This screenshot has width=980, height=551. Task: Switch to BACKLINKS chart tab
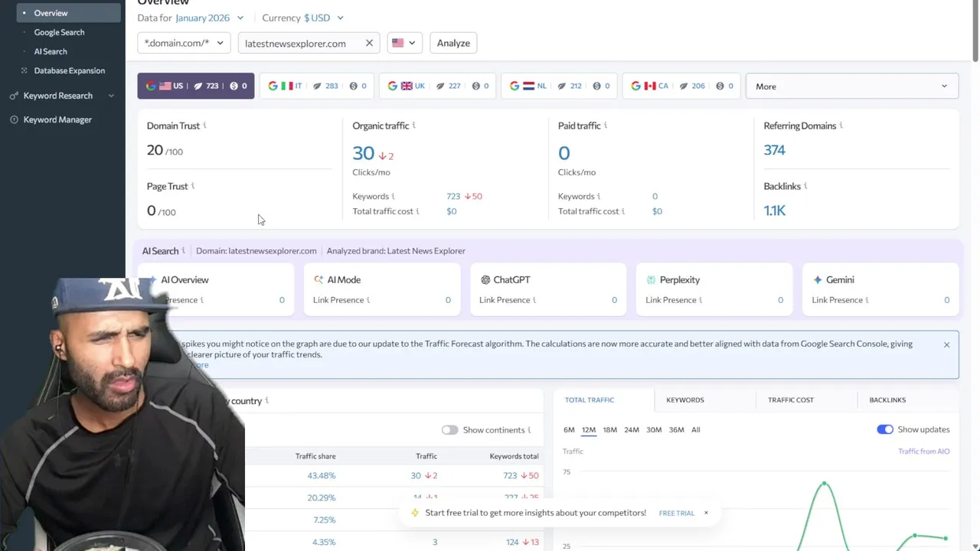(x=887, y=399)
